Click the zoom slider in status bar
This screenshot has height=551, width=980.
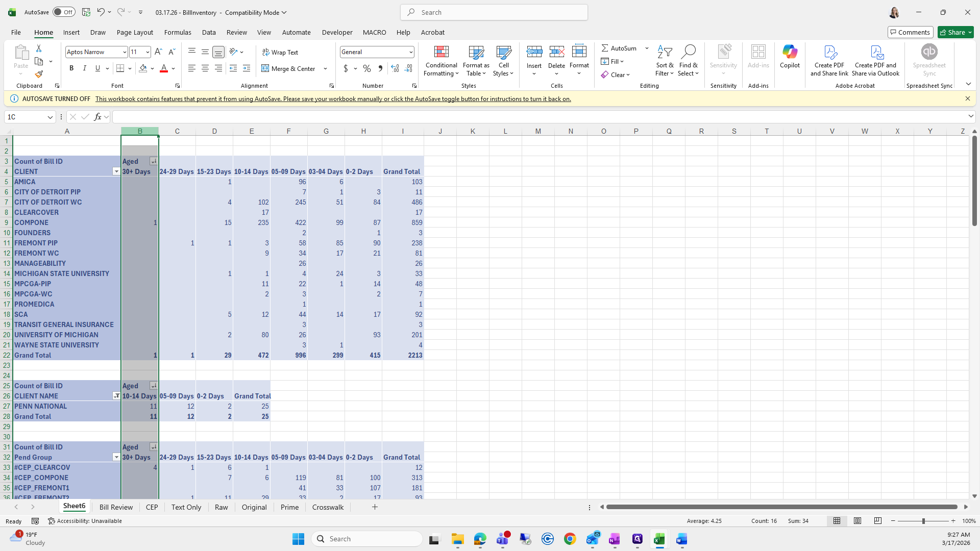pyautogui.click(x=923, y=521)
